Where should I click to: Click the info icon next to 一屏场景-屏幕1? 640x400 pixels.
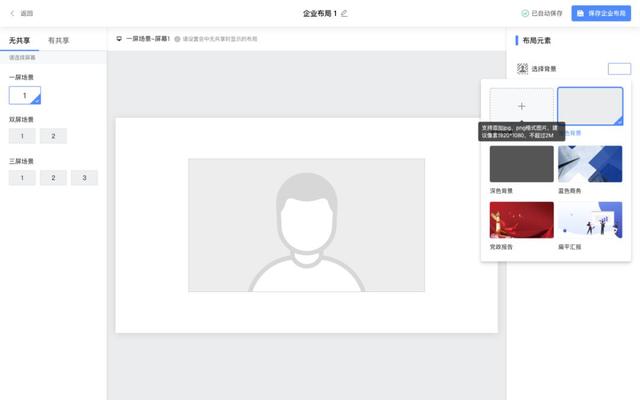click(177, 39)
